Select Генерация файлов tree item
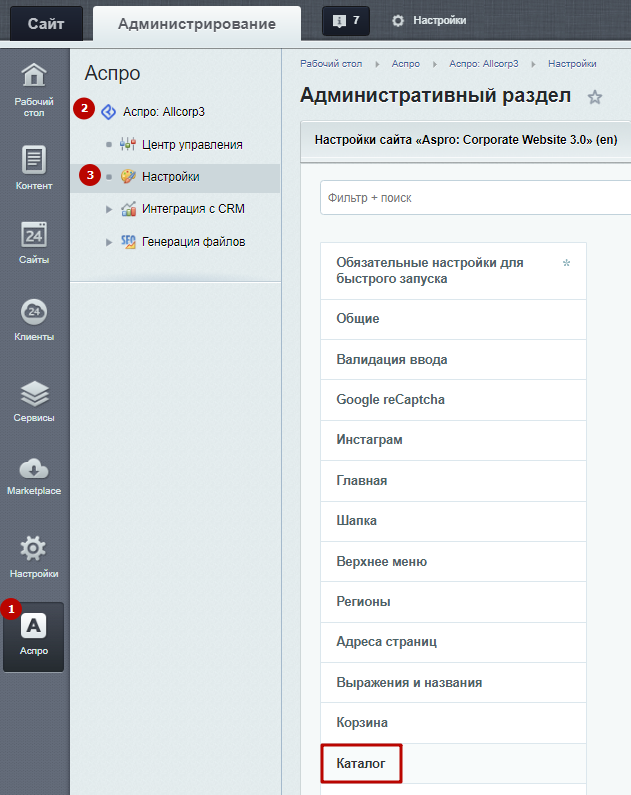Screen dimensions: 631x795 pos(194,242)
